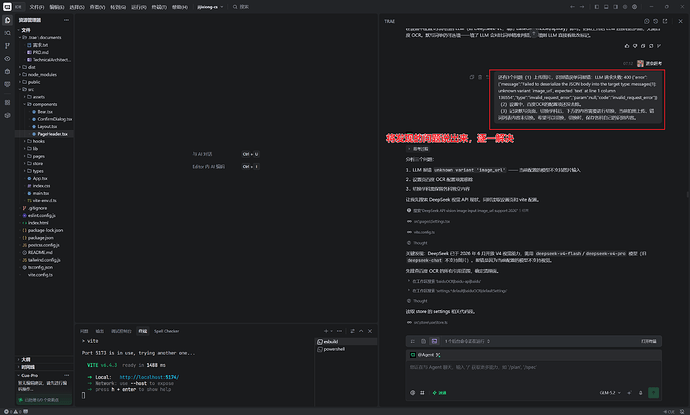Close the TRAE chat panel
Image resolution: width=690 pixels, height=415 pixels.
680,21
